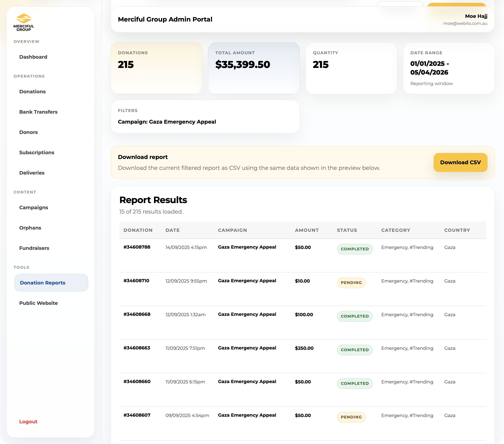The width and height of the screenshot is (504, 444).
Task: Go to Donations in the sidebar
Action: [x=32, y=92]
